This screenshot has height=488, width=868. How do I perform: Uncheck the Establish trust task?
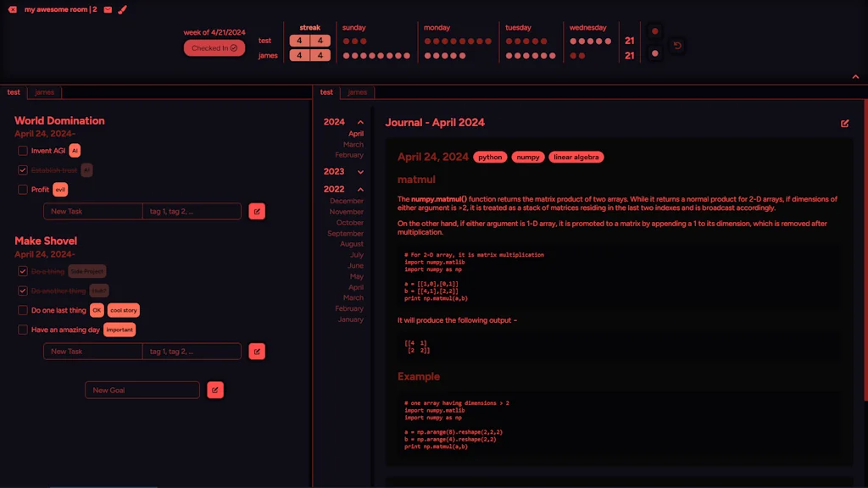click(22, 169)
